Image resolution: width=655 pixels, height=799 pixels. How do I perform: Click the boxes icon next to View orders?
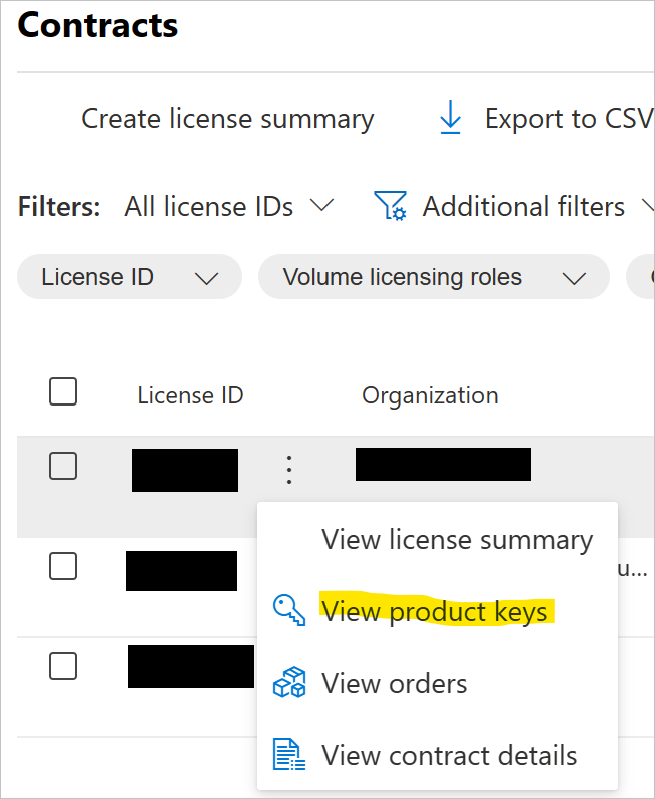[x=289, y=684]
